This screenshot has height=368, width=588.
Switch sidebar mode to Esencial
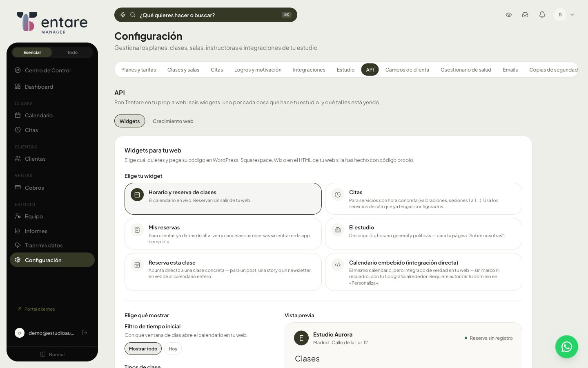point(32,52)
